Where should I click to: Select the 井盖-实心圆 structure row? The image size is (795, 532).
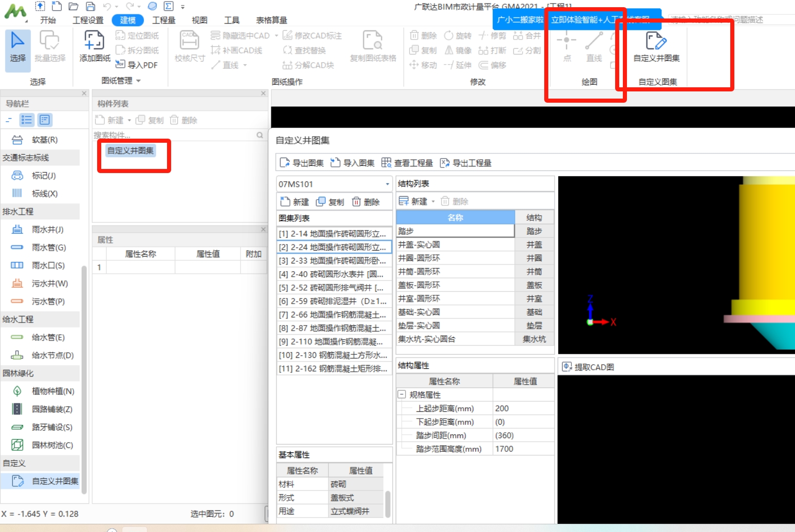(x=475, y=244)
